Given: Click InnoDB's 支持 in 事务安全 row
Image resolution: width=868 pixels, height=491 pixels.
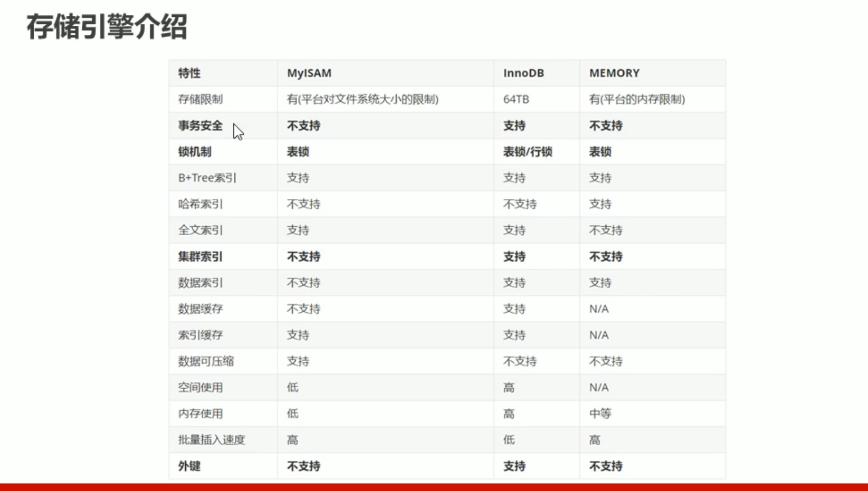Looking at the screenshot, I should pyautogui.click(x=514, y=126).
